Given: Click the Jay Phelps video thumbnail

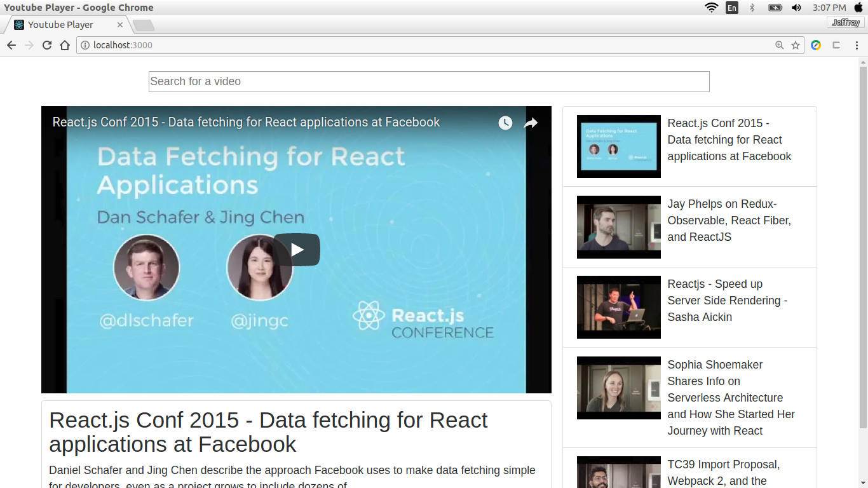Looking at the screenshot, I should 619,227.
